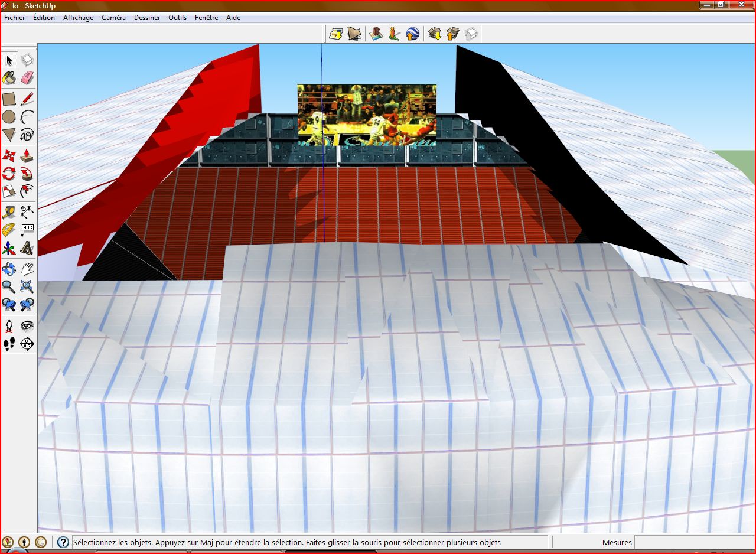Click Preview Model in Google Earth icon
Image resolution: width=756 pixels, height=554 pixels.
click(x=413, y=34)
